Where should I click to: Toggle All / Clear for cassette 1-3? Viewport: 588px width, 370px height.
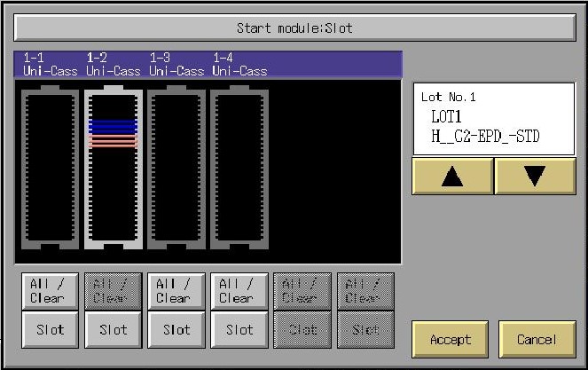[x=176, y=291]
